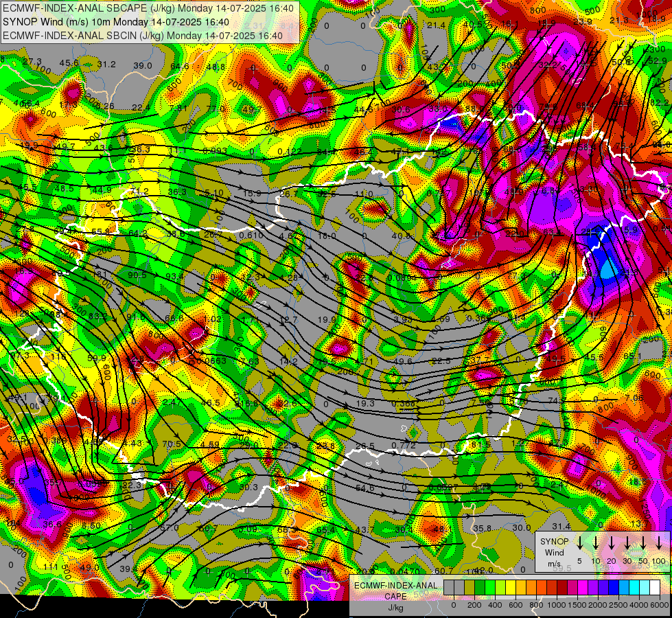Click the map value '70.5'

pyautogui.click(x=172, y=444)
